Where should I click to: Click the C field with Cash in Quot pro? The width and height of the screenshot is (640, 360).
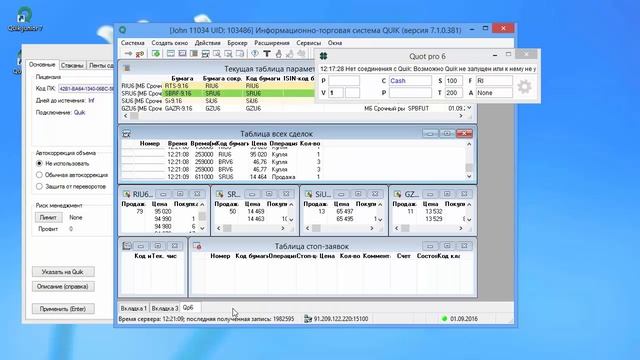coord(410,81)
